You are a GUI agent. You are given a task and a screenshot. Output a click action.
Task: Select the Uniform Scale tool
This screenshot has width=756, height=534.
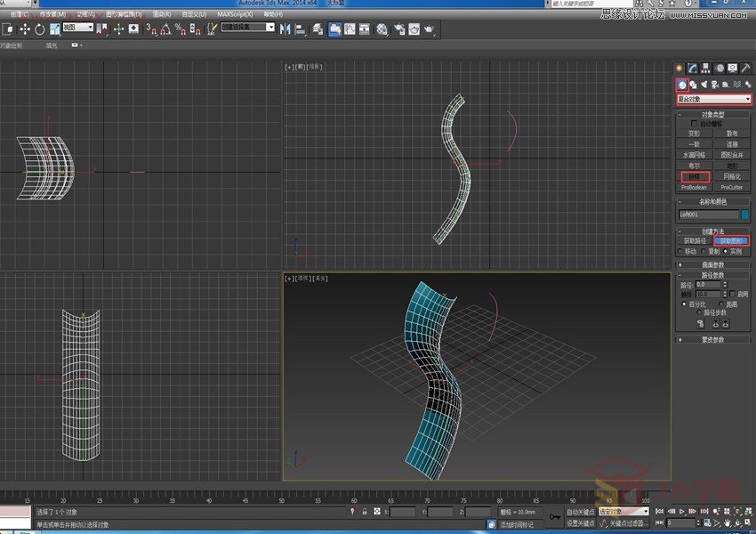point(54,30)
